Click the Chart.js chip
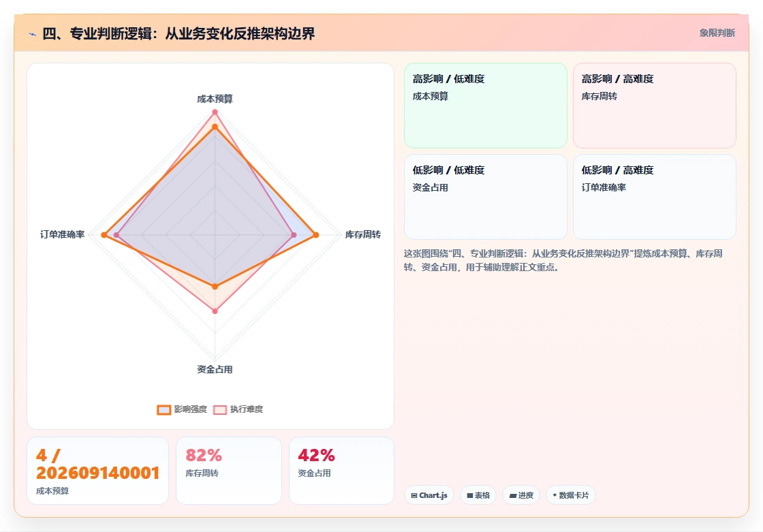The image size is (763, 532). pyautogui.click(x=429, y=495)
